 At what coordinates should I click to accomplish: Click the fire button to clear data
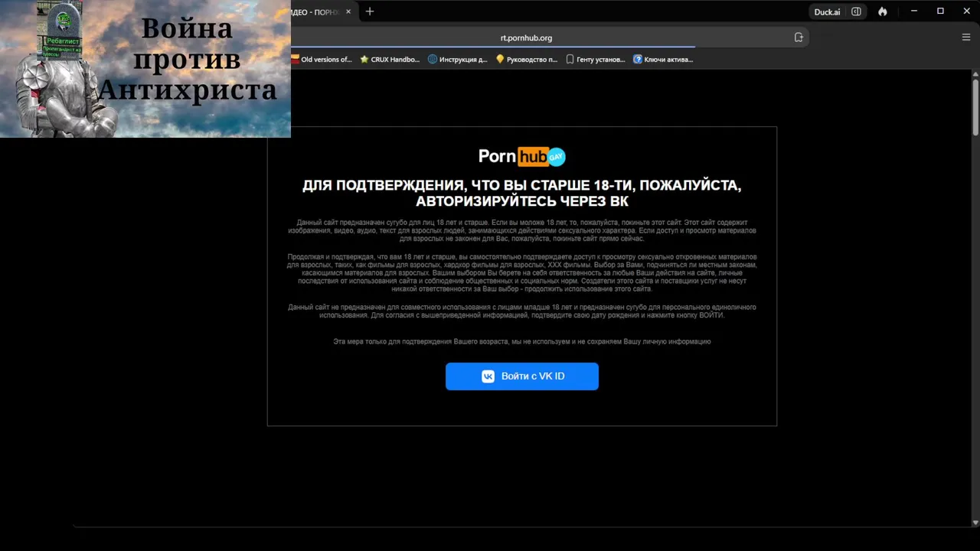click(883, 11)
